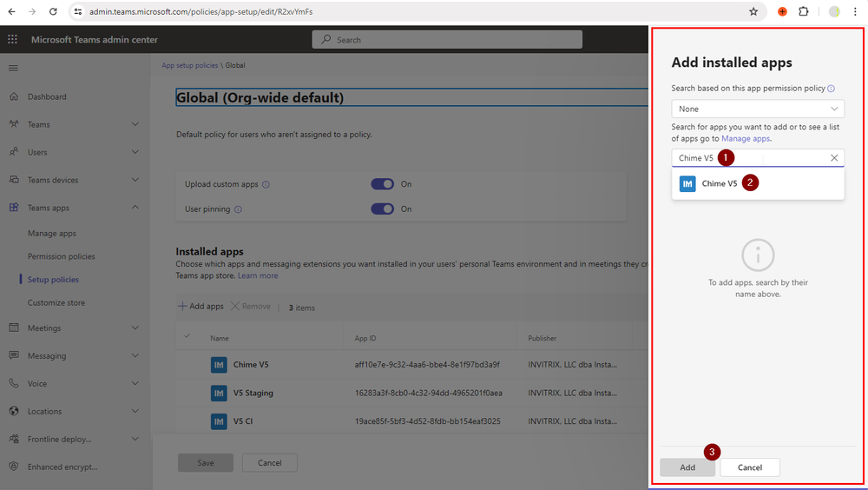
Task: Toggle User pinning switch
Action: click(x=382, y=209)
